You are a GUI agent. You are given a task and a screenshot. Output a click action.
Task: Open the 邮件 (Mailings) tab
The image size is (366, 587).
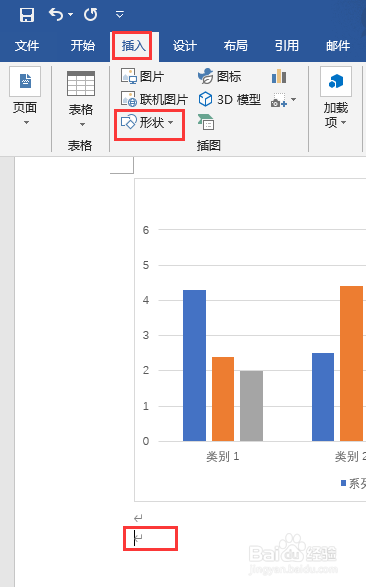(338, 46)
